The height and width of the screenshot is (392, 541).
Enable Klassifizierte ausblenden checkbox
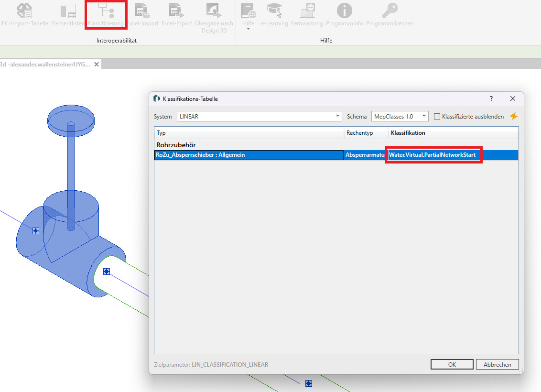click(x=437, y=116)
